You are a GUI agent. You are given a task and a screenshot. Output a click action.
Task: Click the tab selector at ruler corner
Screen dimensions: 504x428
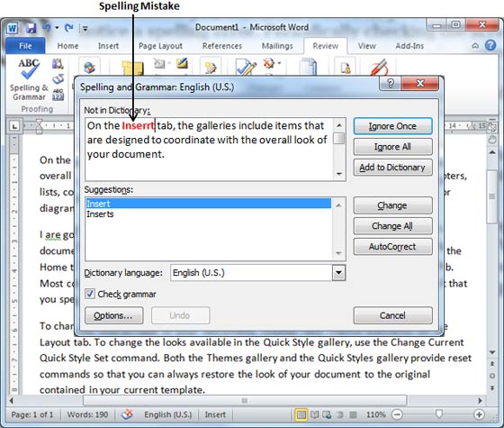tap(14, 126)
